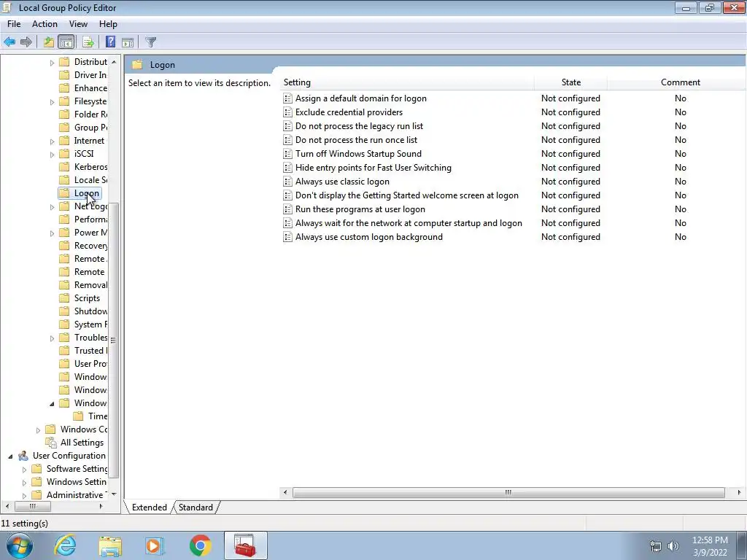Click the volume speaker tray icon
747x560 pixels.
click(673, 546)
